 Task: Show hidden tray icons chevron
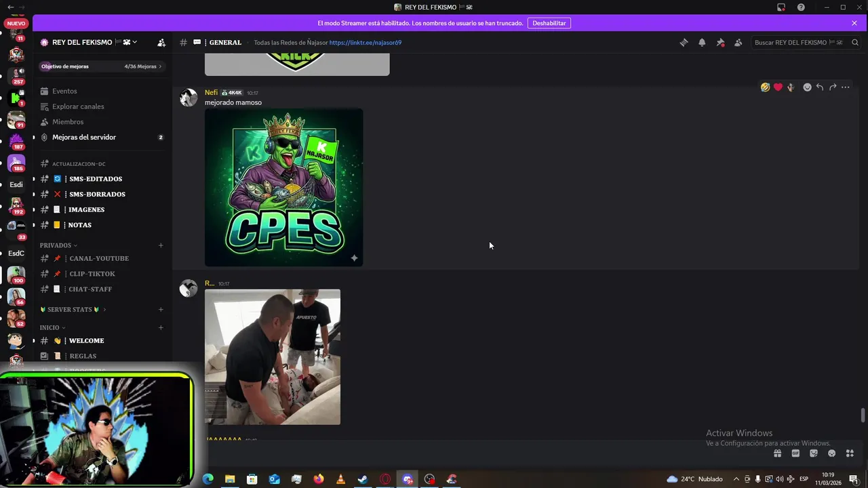[x=736, y=479]
